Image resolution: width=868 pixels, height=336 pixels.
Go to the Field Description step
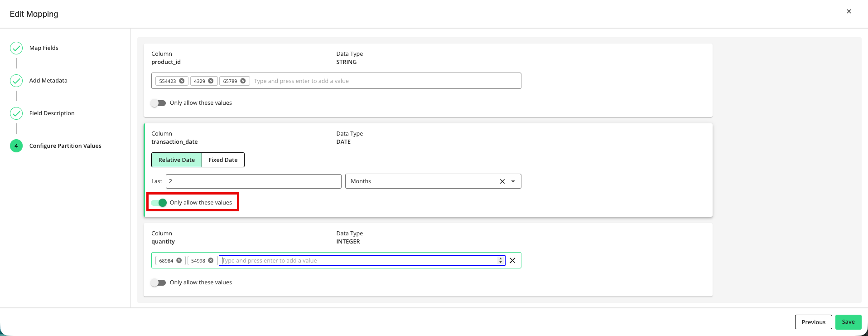point(52,113)
